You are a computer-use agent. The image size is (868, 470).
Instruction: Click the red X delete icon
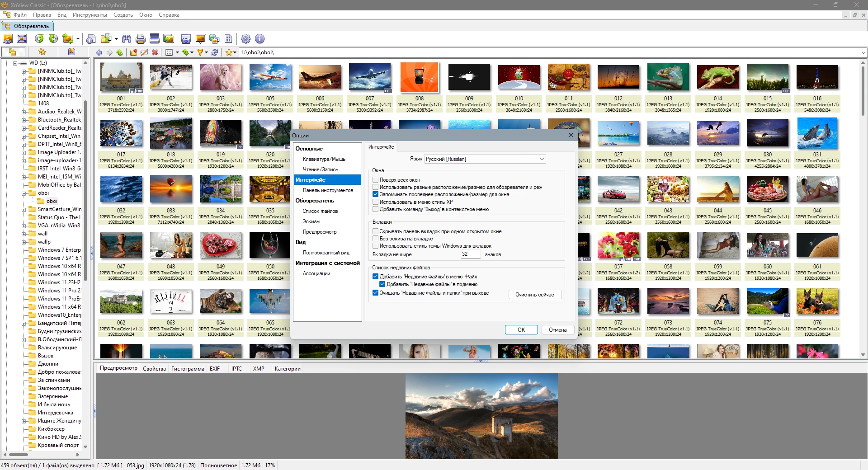[155, 52]
